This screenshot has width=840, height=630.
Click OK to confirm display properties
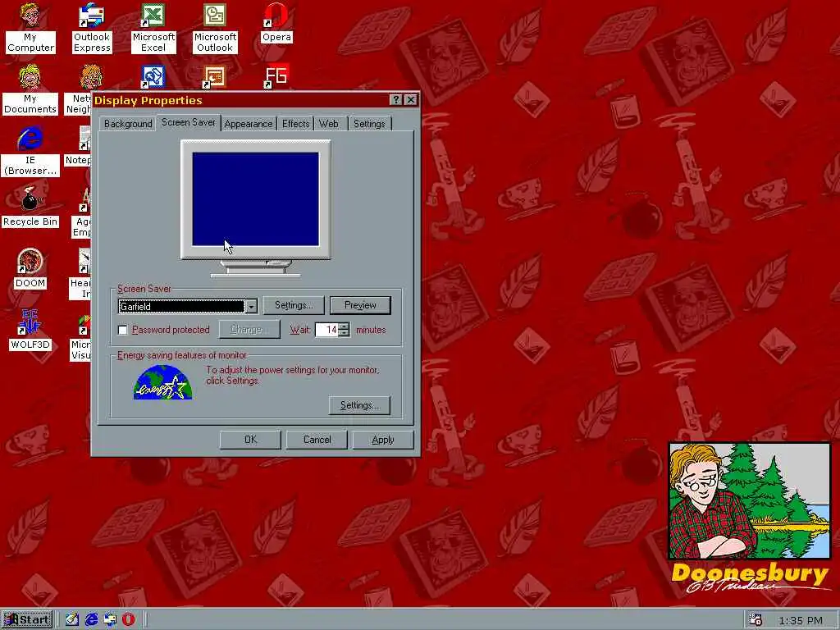click(250, 440)
